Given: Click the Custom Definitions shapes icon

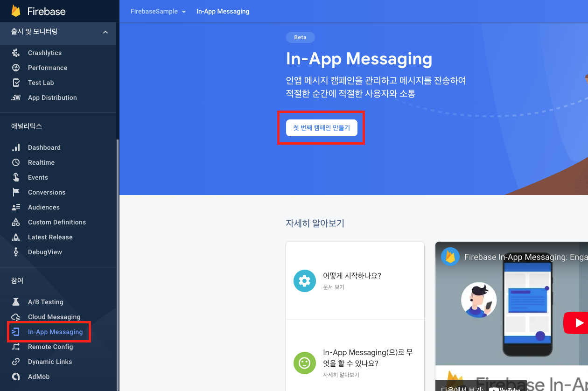Looking at the screenshot, I should coord(16,222).
